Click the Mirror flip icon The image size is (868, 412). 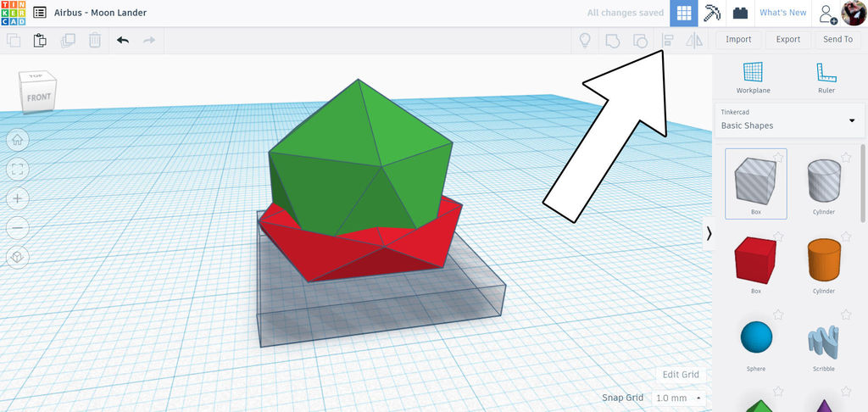[694, 40]
